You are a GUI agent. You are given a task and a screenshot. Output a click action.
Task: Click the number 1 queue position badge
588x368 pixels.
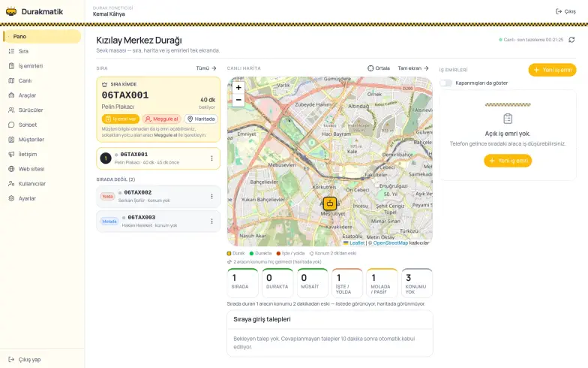coord(106,158)
